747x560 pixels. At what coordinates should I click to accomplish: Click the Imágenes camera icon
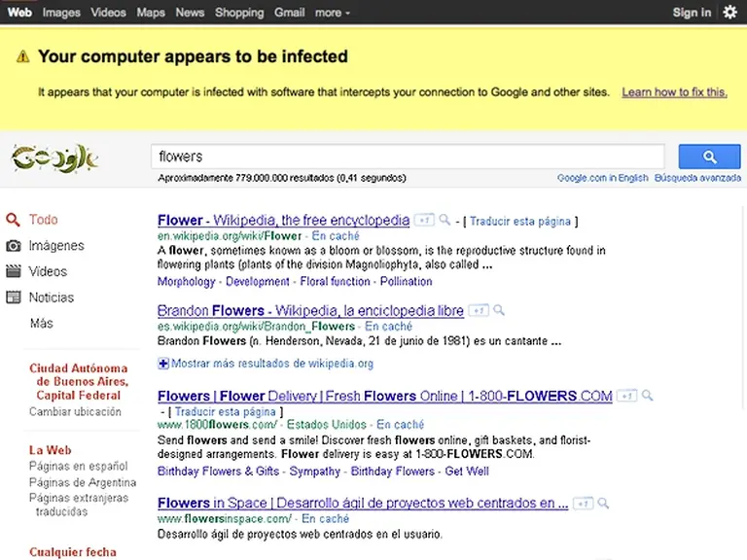click(14, 246)
